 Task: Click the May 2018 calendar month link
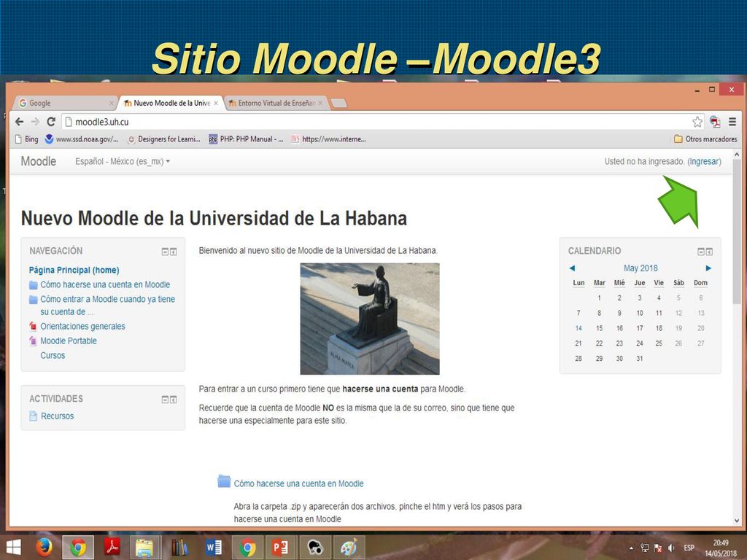[640, 268]
